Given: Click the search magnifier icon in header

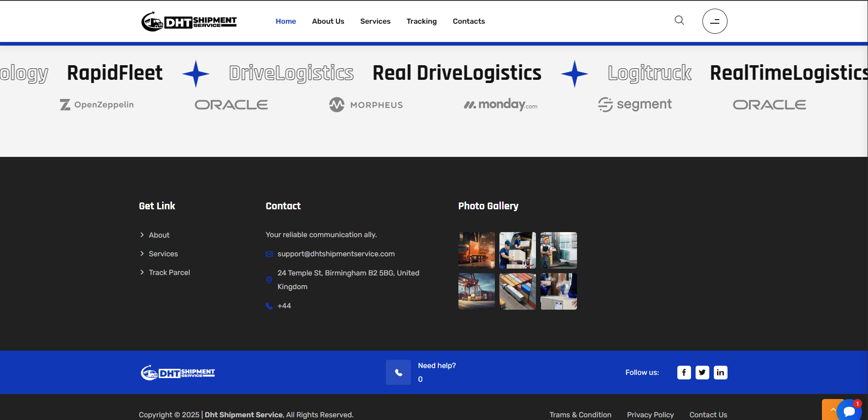Looking at the screenshot, I should pyautogui.click(x=679, y=21).
